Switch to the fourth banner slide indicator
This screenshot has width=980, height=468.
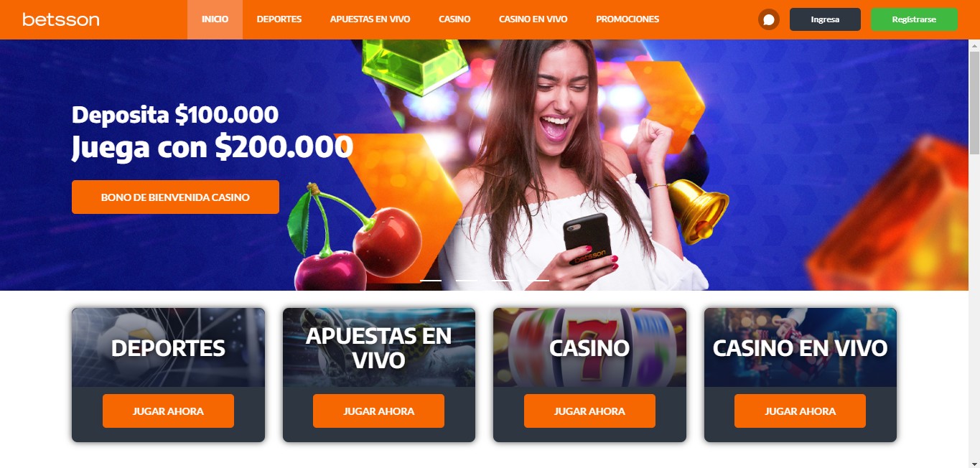(x=538, y=280)
